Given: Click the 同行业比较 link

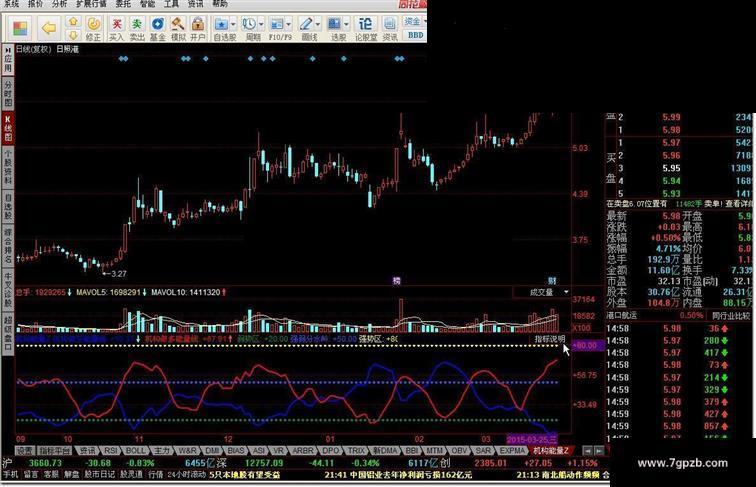Looking at the screenshot, I should [731, 316].
